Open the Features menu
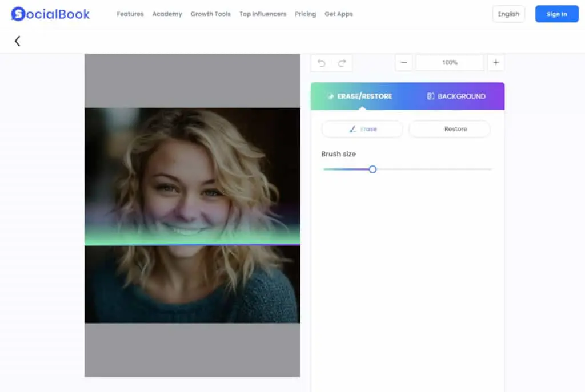The width and height of the screenshot is (585, 392). tap(130, 14)
